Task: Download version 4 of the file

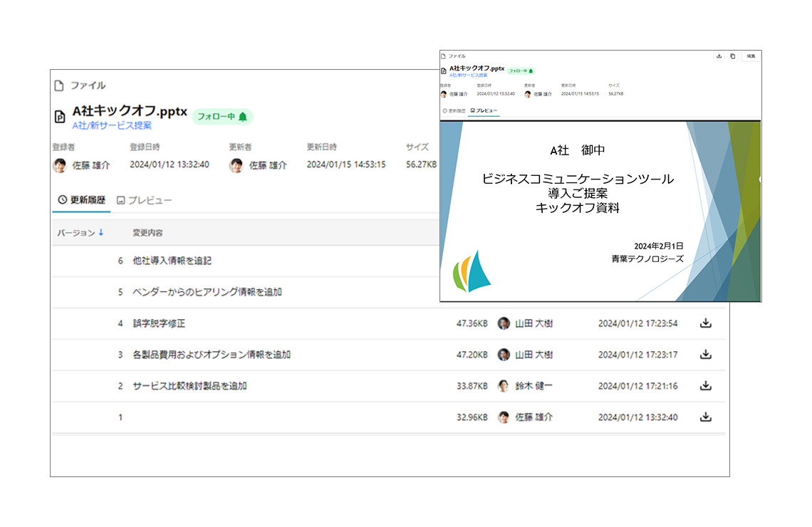Action: (705, 323)
